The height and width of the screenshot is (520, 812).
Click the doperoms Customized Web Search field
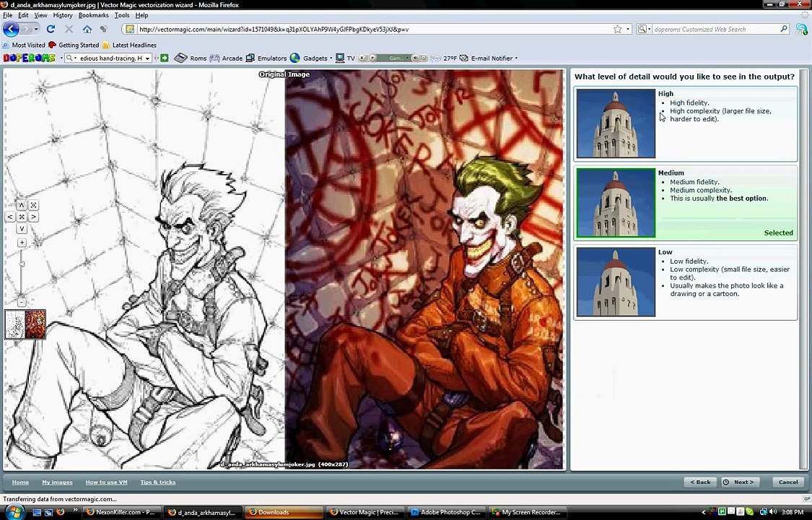715,29
